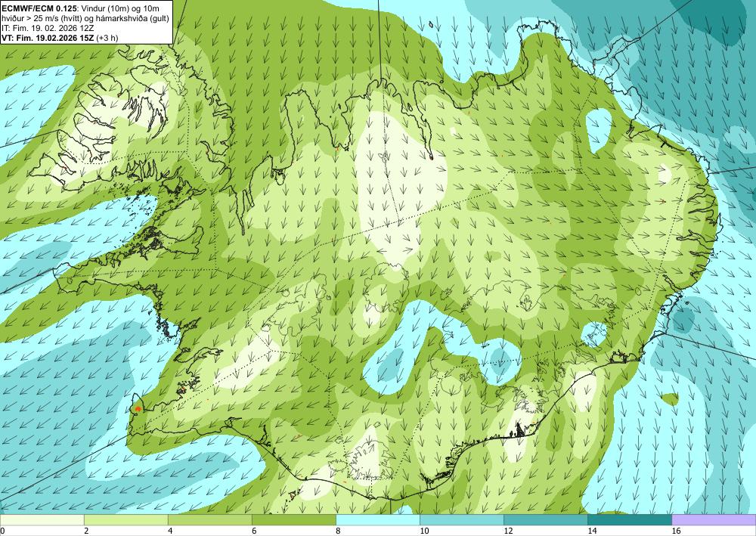Click the legend scale label '12'

click(508, 531)
